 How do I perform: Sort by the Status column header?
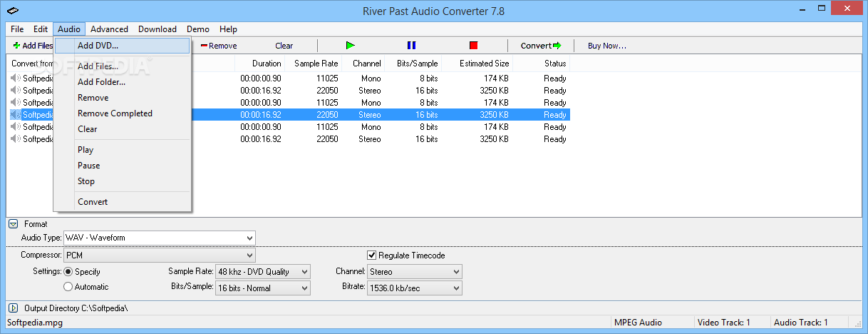coord(541,64)
